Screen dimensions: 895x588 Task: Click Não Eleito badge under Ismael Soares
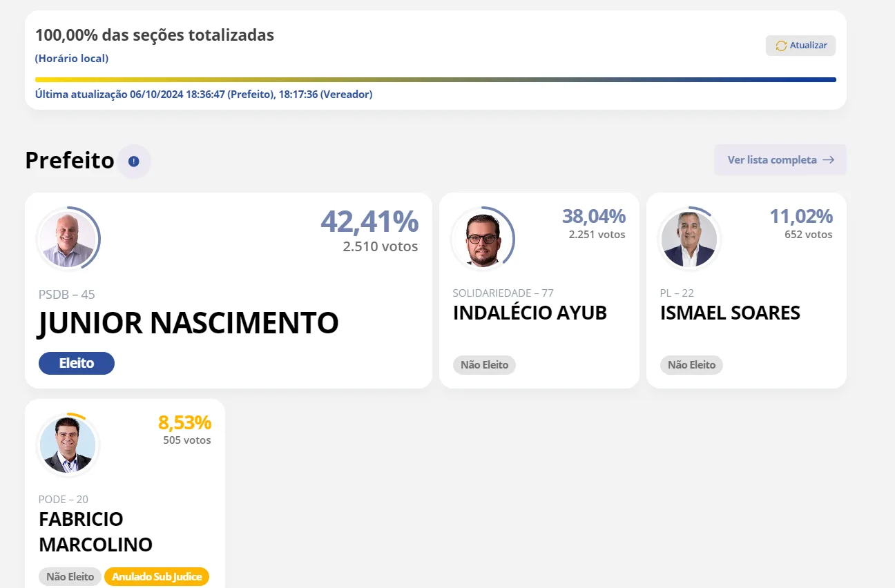[x=691, y=365]
